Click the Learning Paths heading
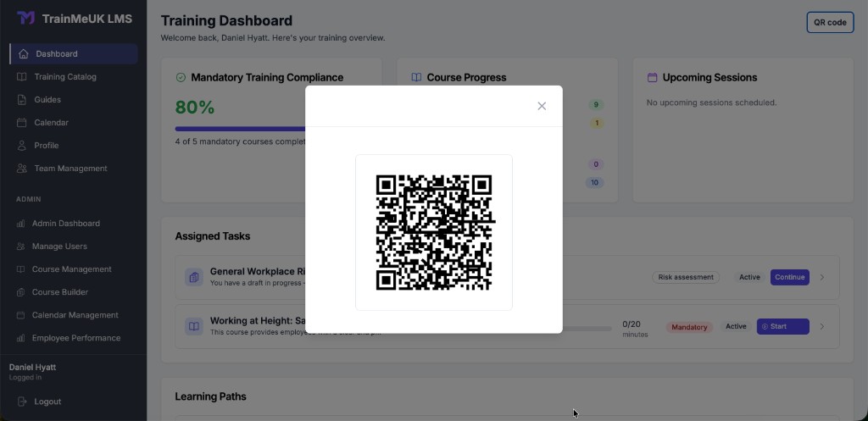 pos(210,396)
